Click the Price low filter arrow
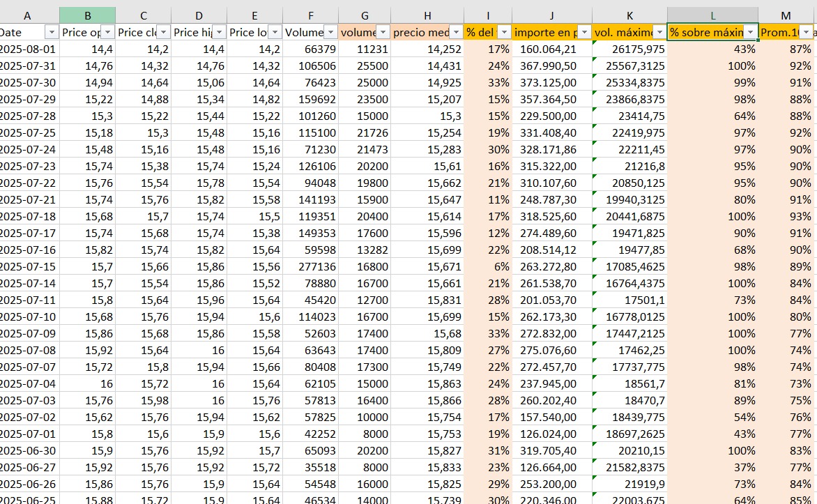Image resolution: width=817 pixels, height=504 pixels. coord(274,33)
